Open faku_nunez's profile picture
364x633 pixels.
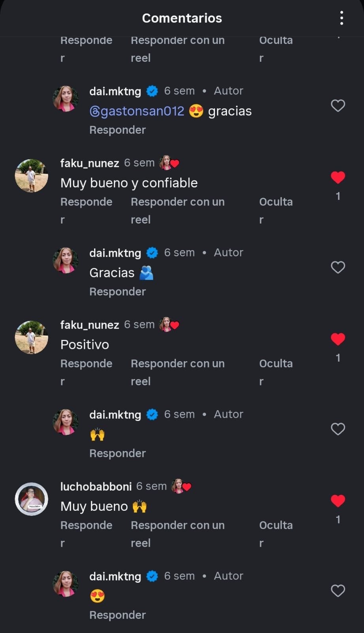click(x=31, y=175)
